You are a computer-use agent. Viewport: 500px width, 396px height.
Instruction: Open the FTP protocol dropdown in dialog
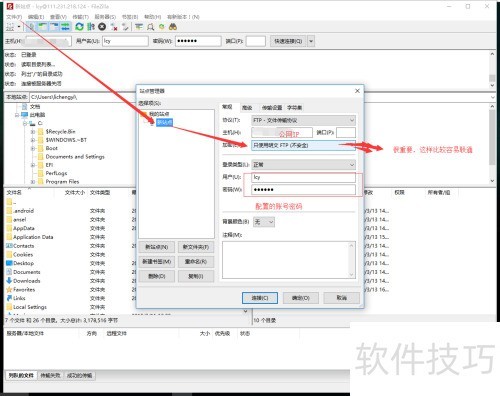point(303,120)
